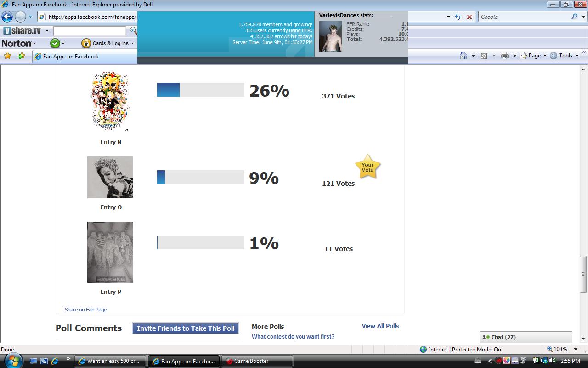Viewport: 588px width, 368px height.
Task: Open the Favorites star icon
Action: [7, 56]
